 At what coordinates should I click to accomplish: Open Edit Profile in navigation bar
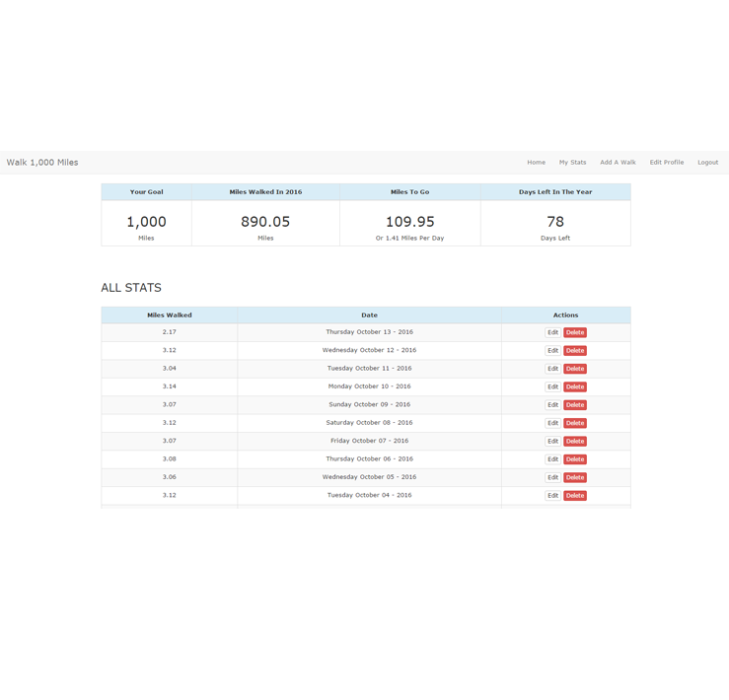(666, 163)
